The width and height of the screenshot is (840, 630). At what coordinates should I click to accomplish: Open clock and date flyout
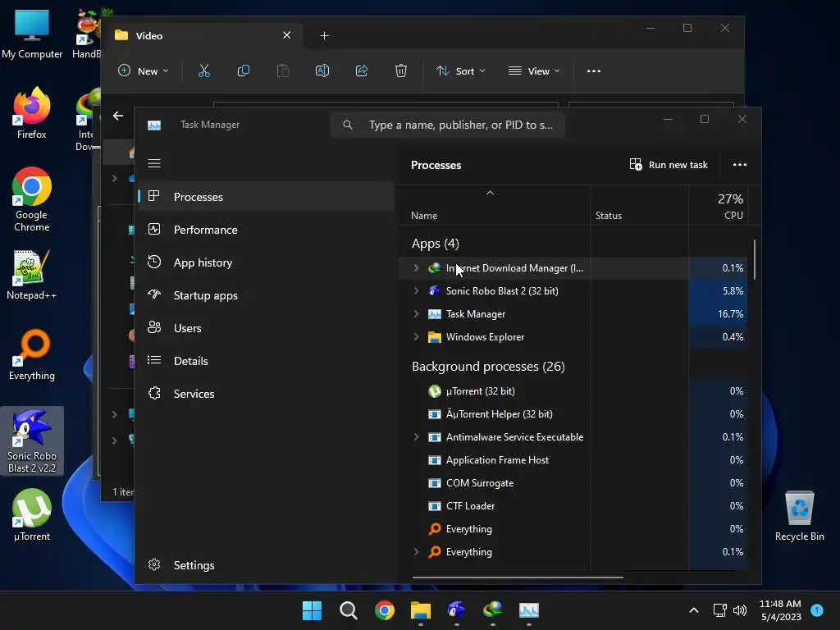click(780, 610)
